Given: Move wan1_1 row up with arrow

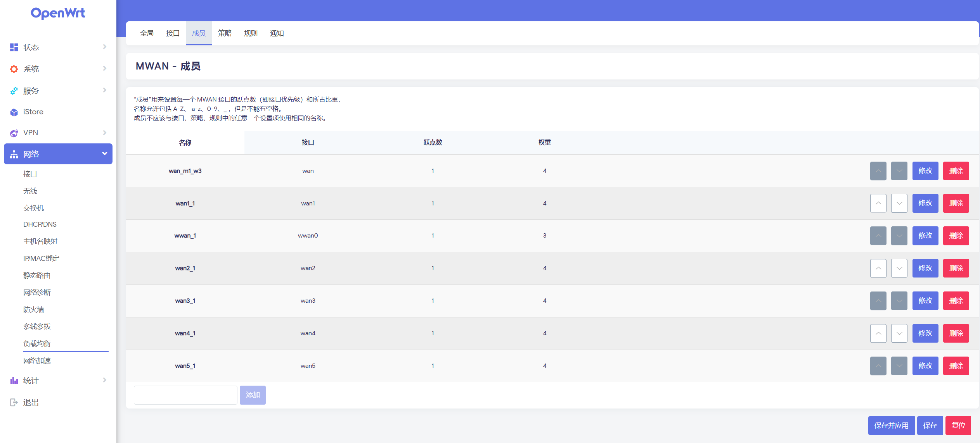Looking at the screenshot, I should [x=878, y=203].
